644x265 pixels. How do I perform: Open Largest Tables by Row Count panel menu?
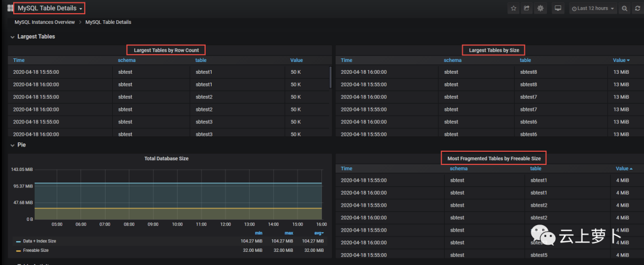click(166, 50)
